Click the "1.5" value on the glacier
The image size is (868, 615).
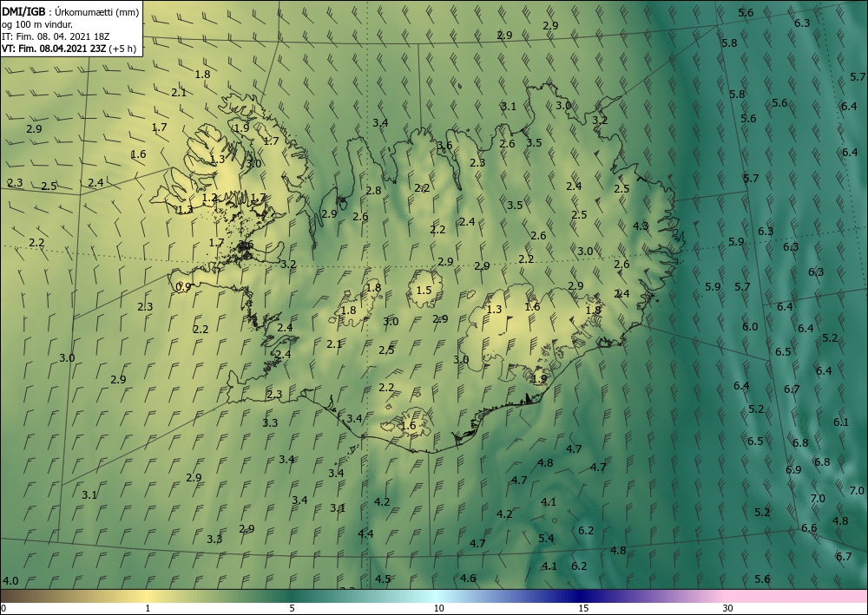tap(424, 291)
